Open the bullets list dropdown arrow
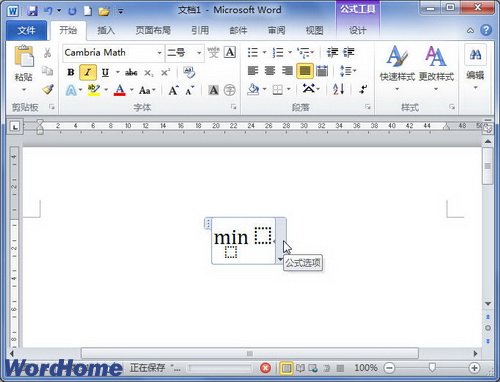This screenshot has height=382, width=500. click(x=265, y=52)
